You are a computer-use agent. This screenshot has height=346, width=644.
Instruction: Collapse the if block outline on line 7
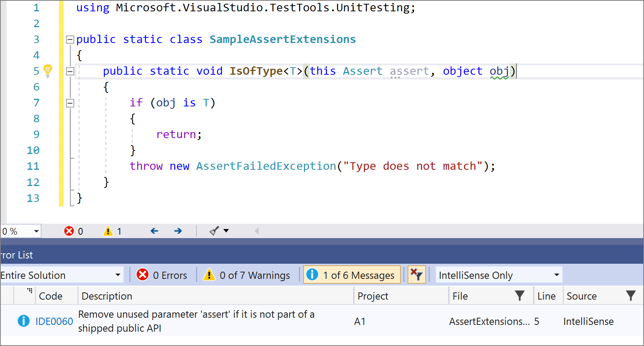(70, 103)
